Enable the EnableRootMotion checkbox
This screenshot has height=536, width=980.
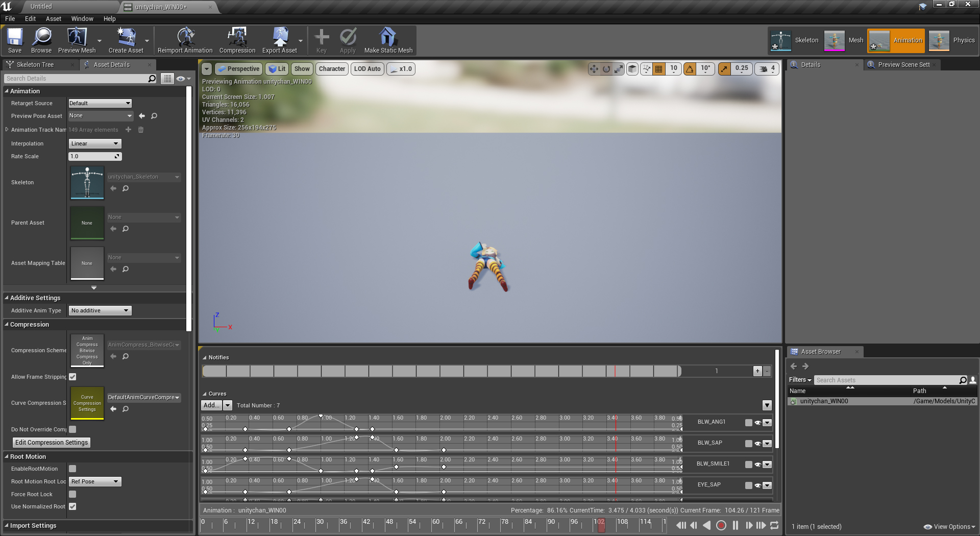(72, 469)
